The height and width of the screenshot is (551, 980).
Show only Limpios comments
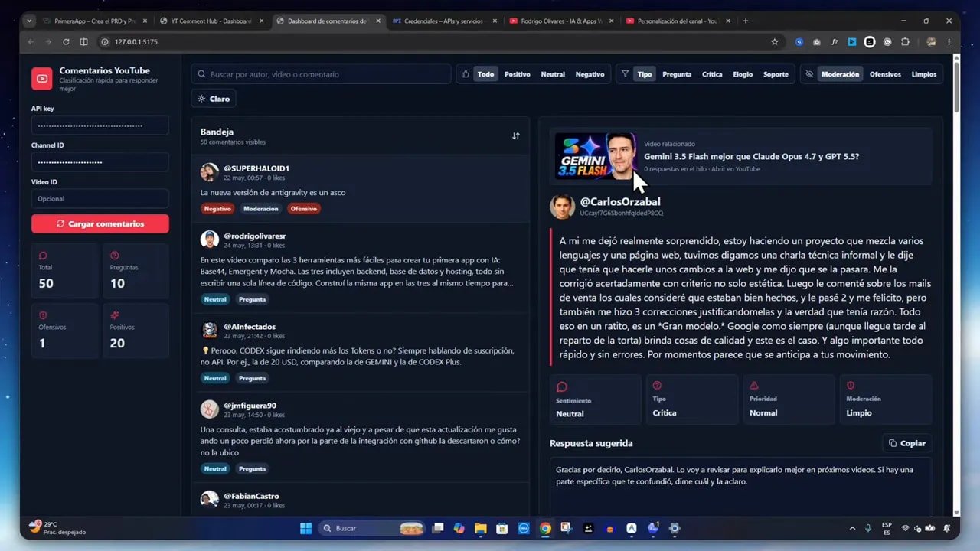click(x=924, y=74)
